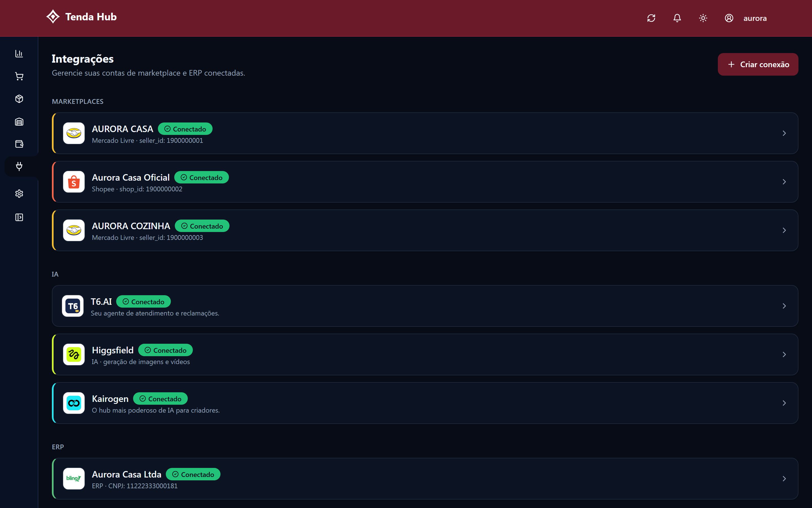Open the warehouse icon in sidebar
The width and height of the screenshot is (812, 508).
[19, 122]
